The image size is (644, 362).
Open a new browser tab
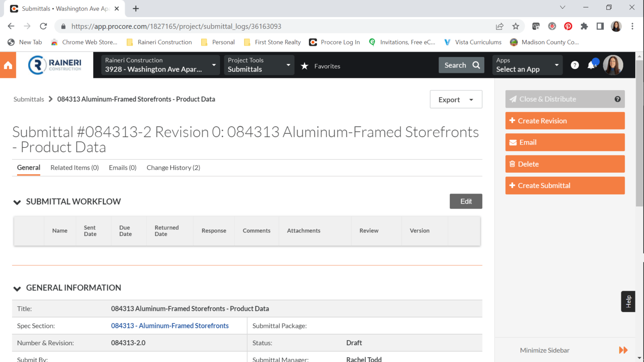136,8
